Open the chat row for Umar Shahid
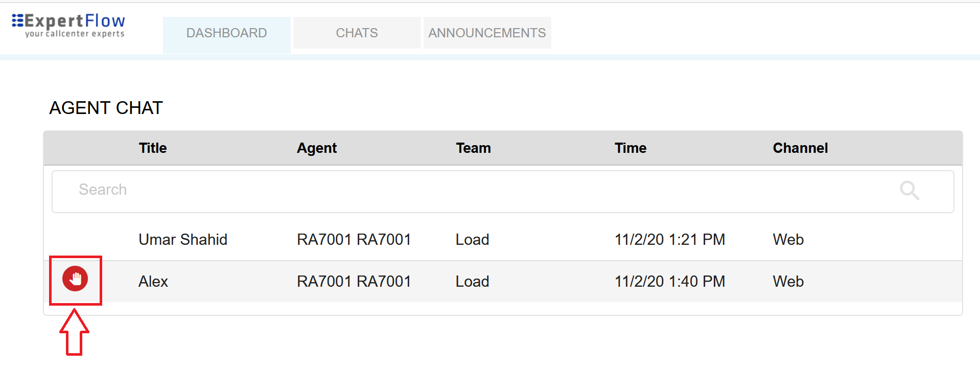This screenshot has width=980, height=368. point(182,239)
